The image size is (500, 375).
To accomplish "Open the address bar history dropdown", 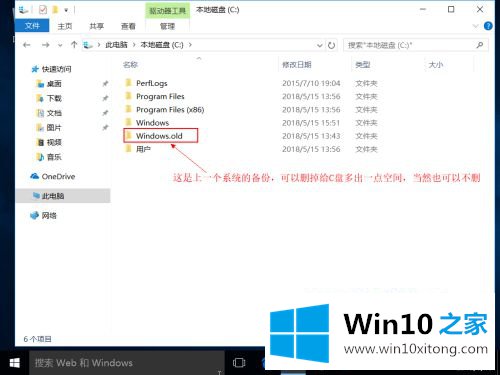I will [x=319, y=45].
